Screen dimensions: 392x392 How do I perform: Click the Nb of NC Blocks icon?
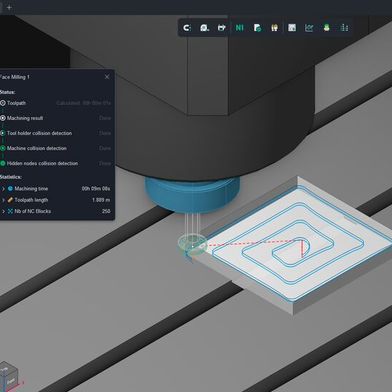point(10,211)
